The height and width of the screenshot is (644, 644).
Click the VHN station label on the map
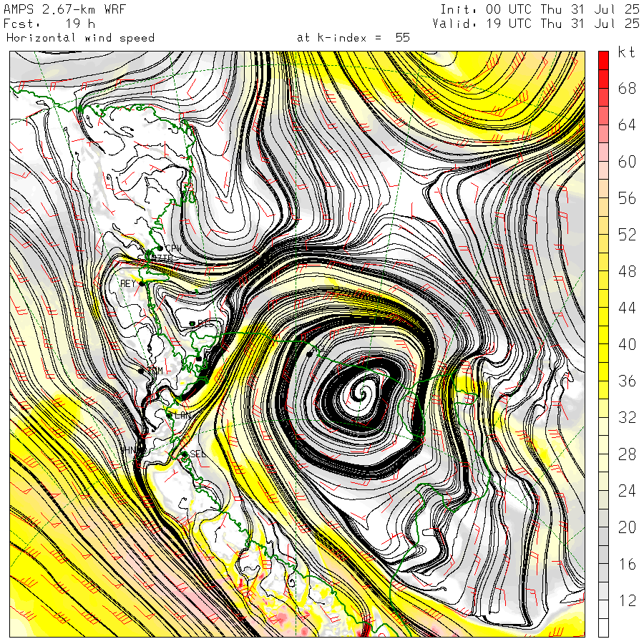(x=128, y=450)
